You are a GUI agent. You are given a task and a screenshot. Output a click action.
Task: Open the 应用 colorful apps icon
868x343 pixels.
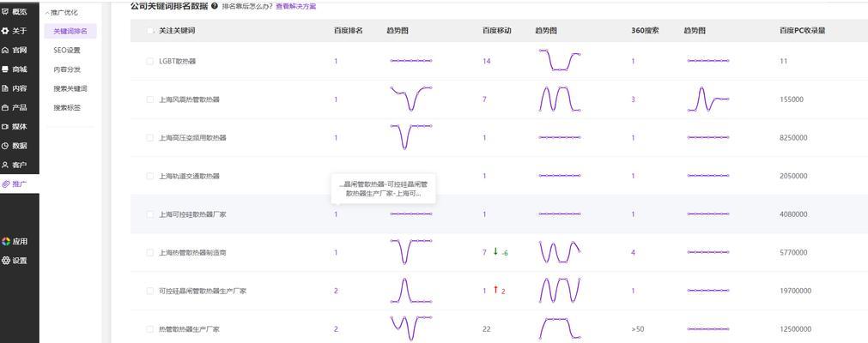coord(5,241)
